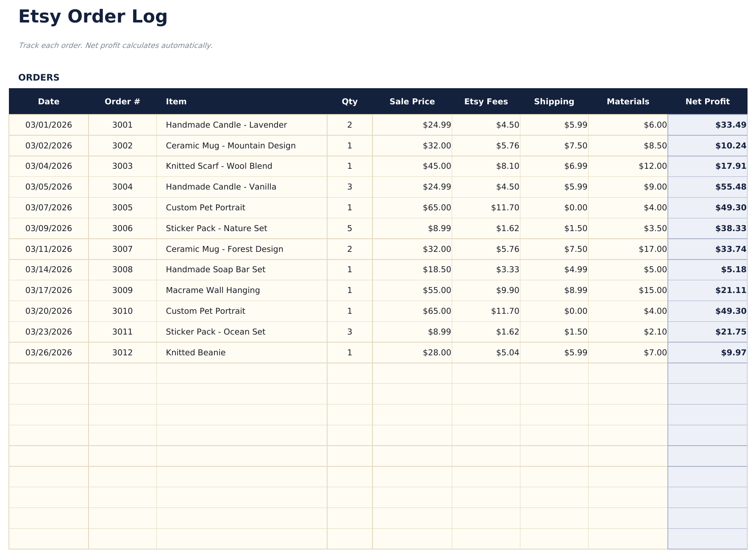This screenshot has height=558, width=756.
Task: Select the Qty column header
Action: point(350,101)
